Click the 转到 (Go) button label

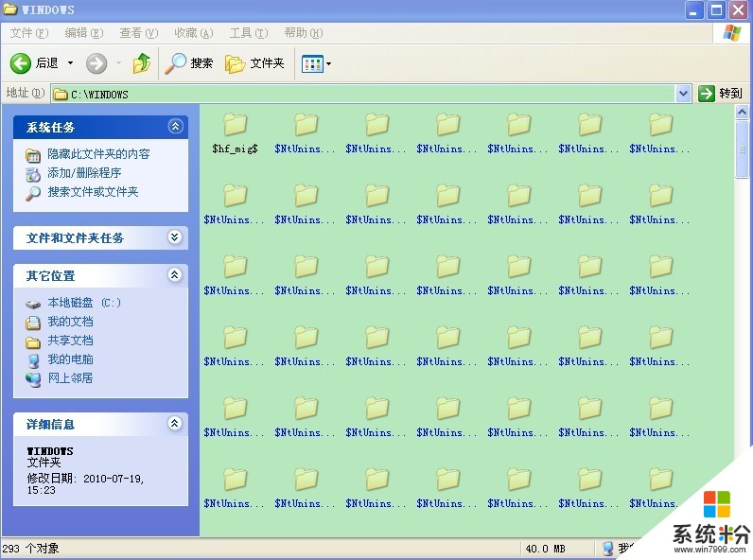pos(730,93)
